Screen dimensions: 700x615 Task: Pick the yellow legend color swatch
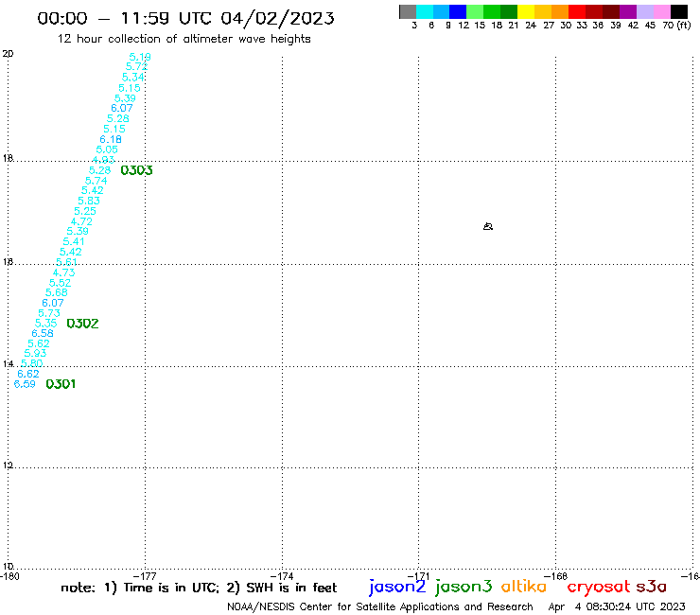[526, 11]
